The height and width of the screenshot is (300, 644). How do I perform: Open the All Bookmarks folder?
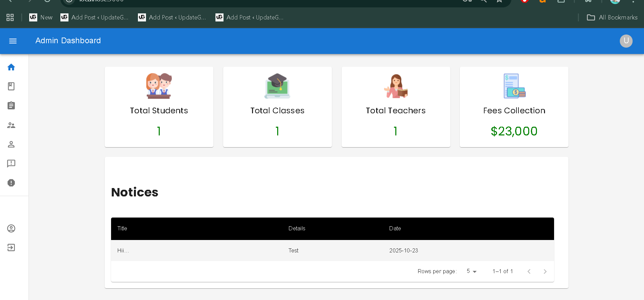pos(612,17)
